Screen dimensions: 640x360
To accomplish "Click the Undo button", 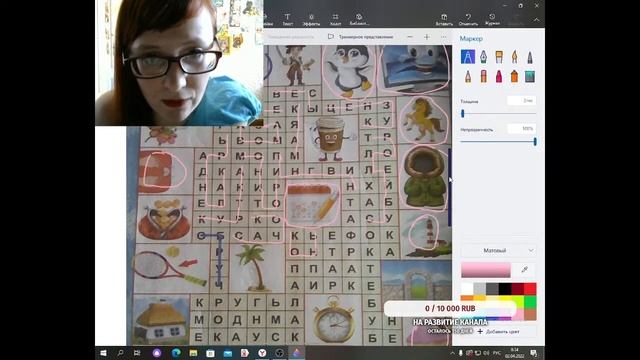I will pyautogui.click(x=468, y=20).
